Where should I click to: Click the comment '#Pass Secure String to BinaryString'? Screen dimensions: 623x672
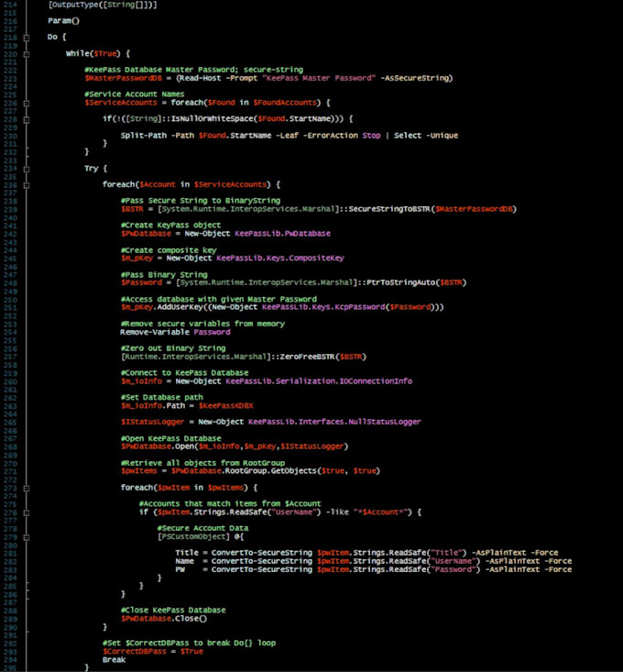(201, 201)
